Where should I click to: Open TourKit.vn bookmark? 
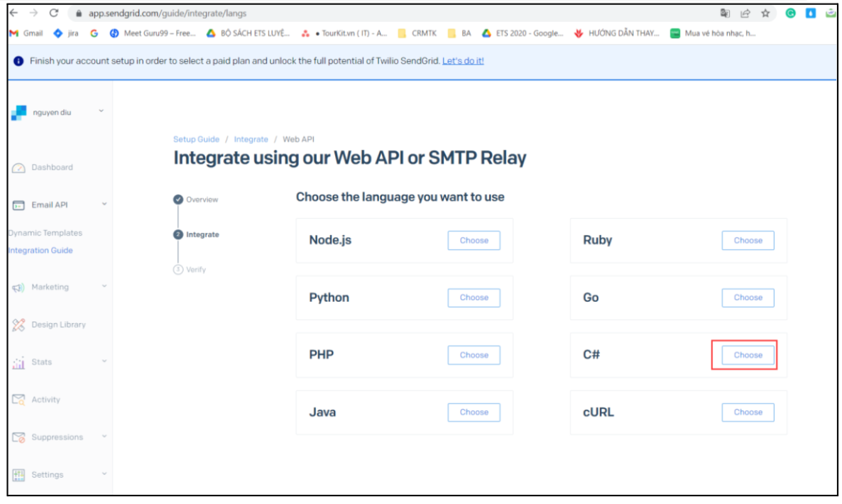(344, 33)
